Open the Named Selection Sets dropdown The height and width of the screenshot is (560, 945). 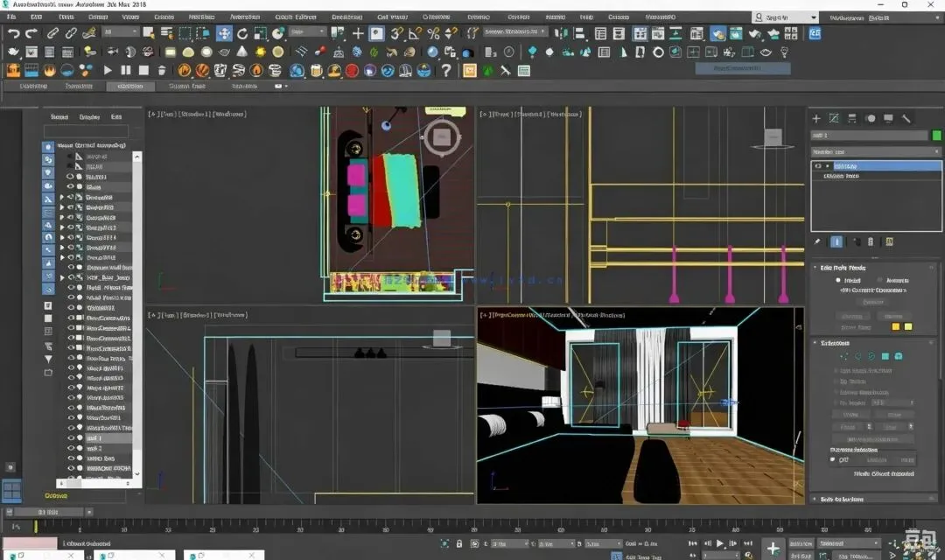tap(516, 31)
